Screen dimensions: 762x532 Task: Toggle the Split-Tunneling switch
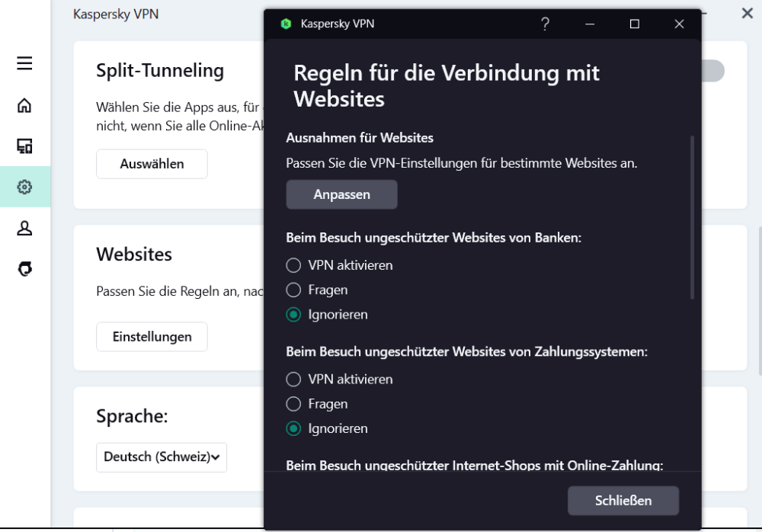(x=712, y=71)
